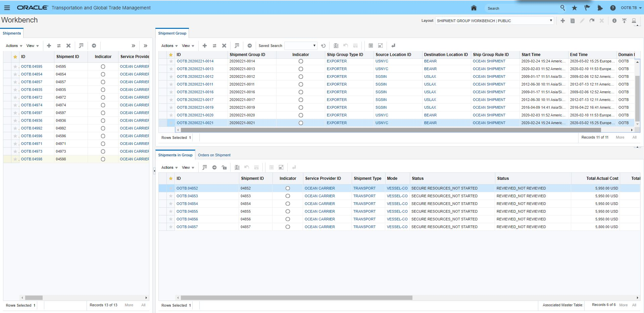Open shipment link OOTB.04852
This screenshot has height=313, width=644.
click(x=187, y=188)
